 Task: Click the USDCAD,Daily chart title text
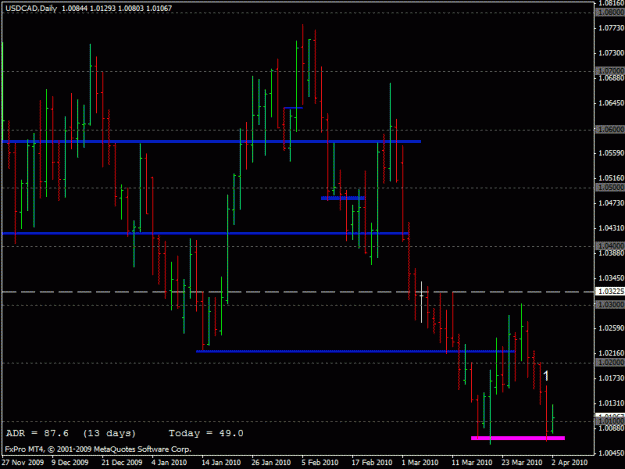tap(31, 8)
